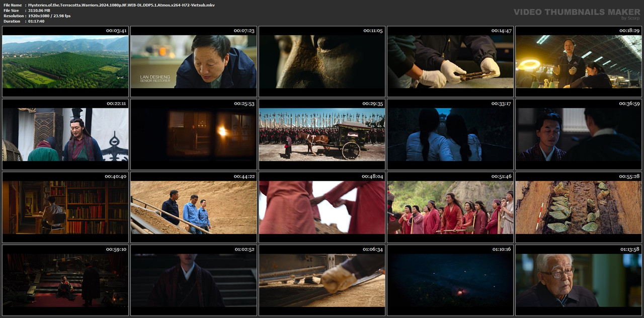Select the crowd thumbnail at 00:51:46

(450, 207)
